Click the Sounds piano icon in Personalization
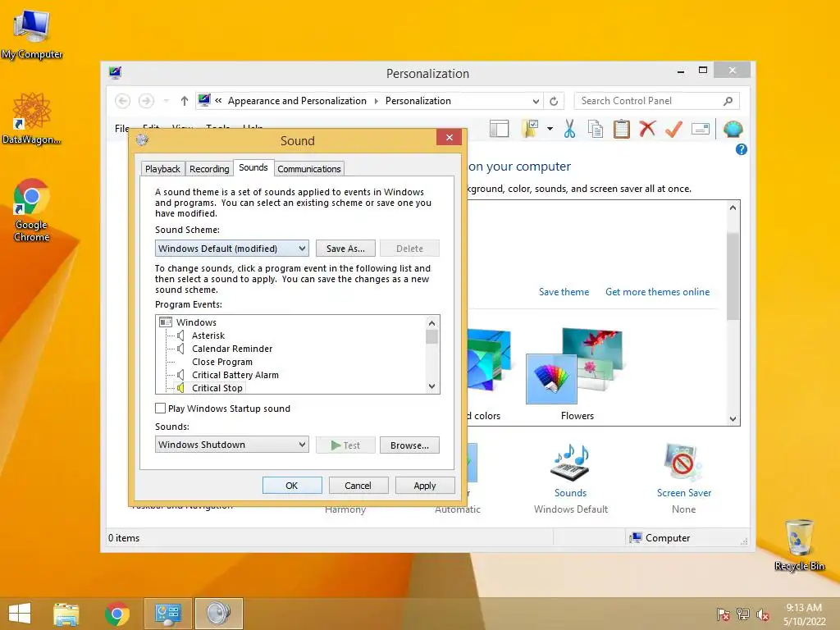This screenshot has width=840, height=630. tap(570, 463)
